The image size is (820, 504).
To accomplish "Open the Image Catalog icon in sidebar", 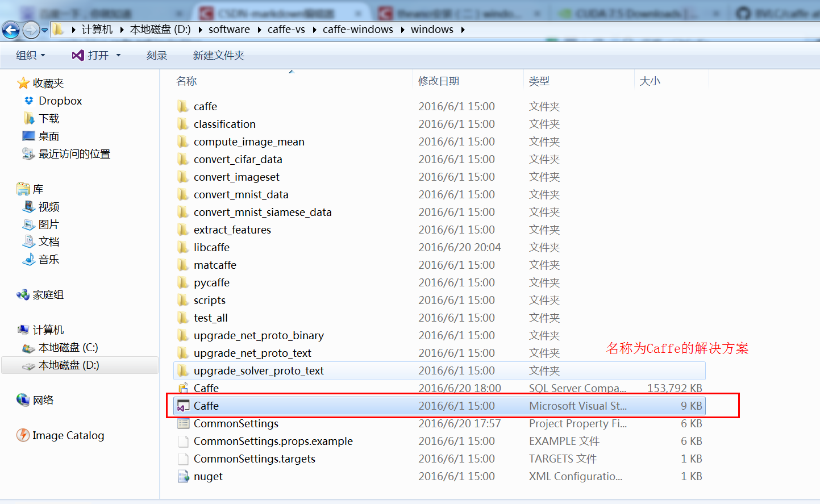I will [23, 435].
